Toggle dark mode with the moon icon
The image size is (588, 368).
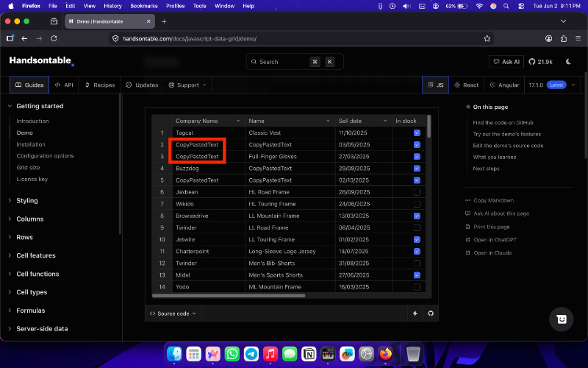[568, 62]
